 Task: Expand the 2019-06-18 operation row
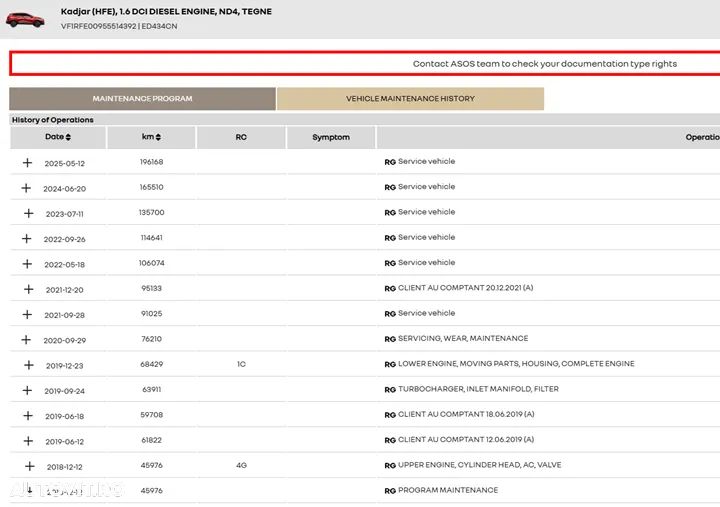coord(28,415)
